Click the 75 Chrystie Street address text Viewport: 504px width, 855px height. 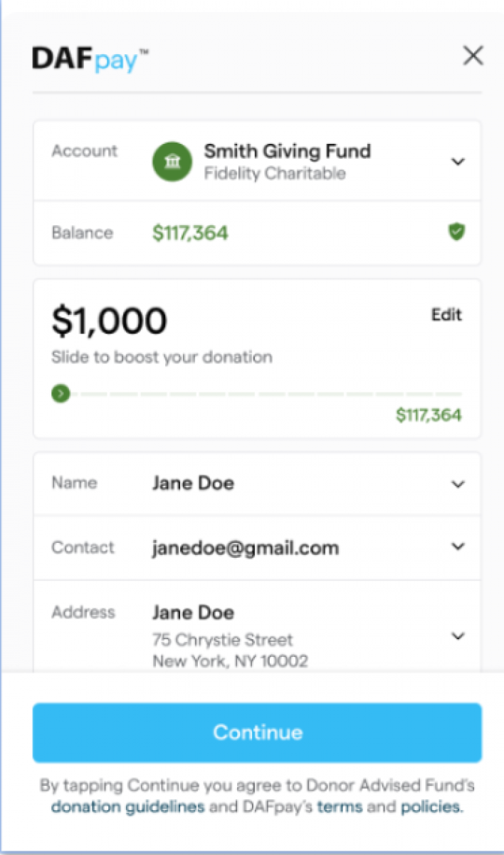click(223, 639)
